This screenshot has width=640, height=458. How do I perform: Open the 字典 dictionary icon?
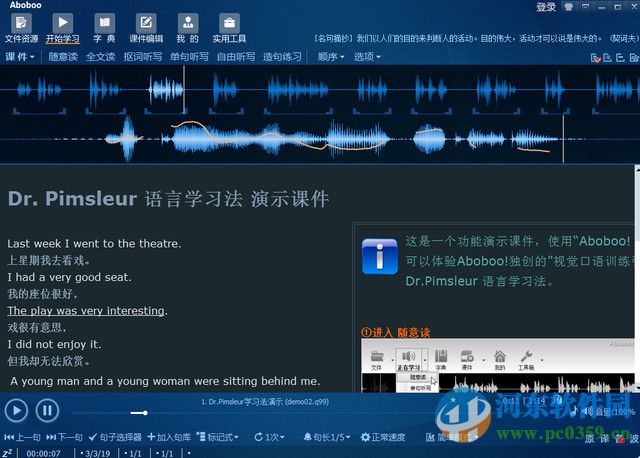[x=104, y=28]
